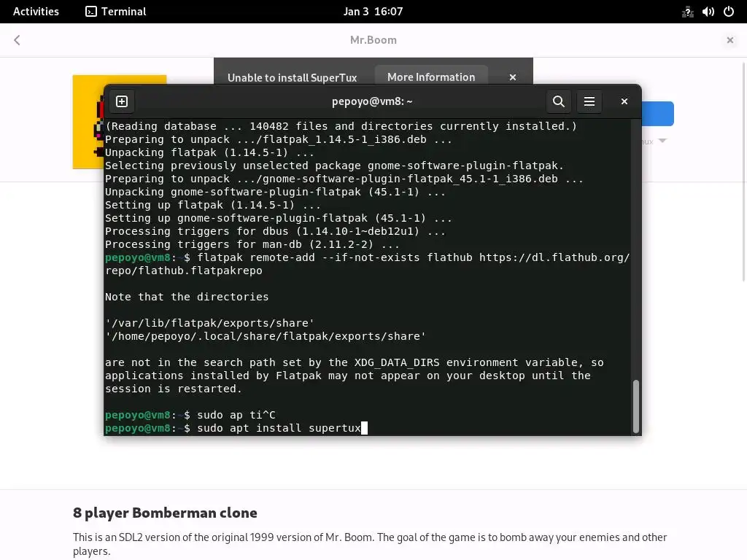Open the Terminal app menu in top bar

(116, 12)
